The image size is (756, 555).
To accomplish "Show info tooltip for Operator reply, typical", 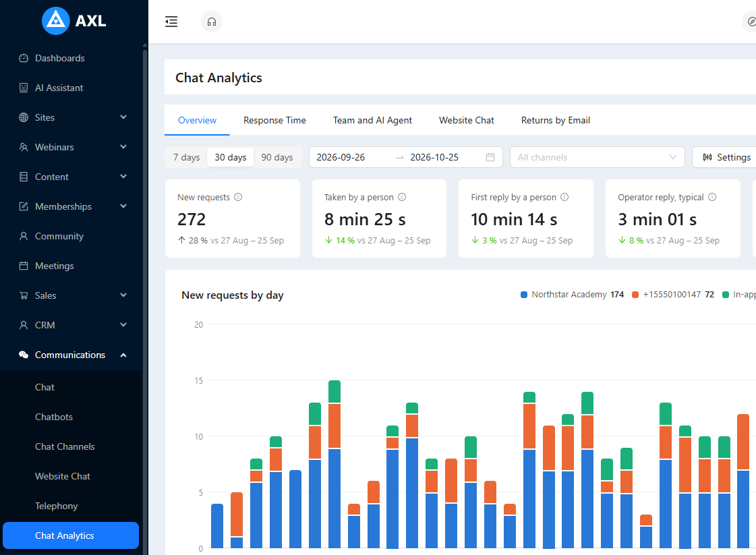I will [x=712, y=197].
